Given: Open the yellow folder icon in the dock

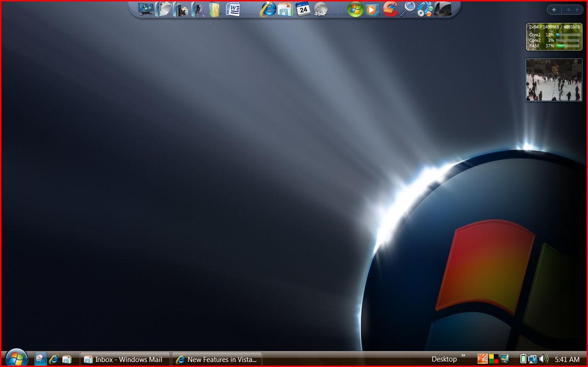Looking at the screenshot, I should pos(215,9).
